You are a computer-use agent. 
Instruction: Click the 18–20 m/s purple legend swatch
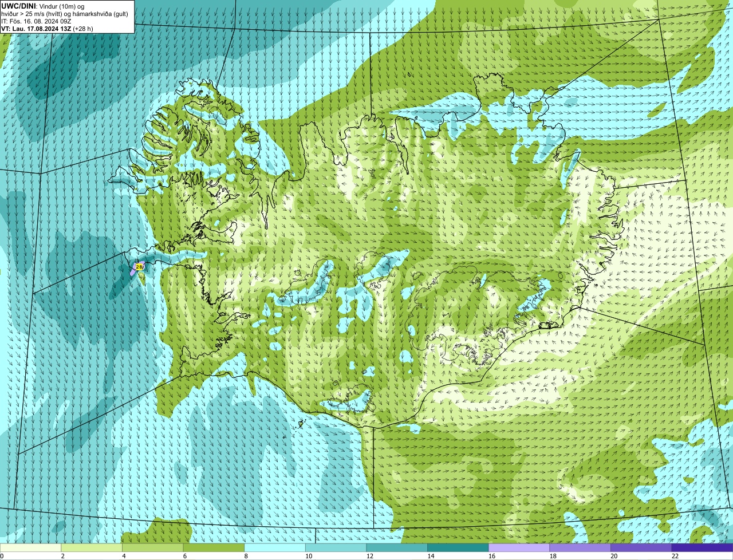(x=580, y=547)
